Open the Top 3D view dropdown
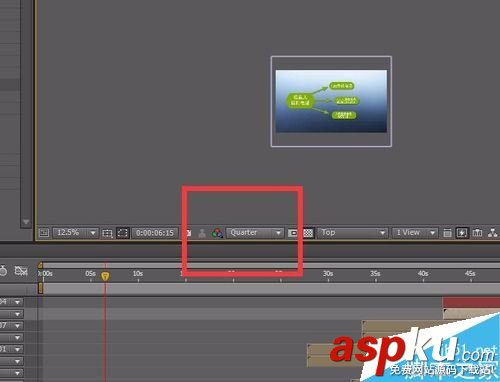 coord(353,233)
